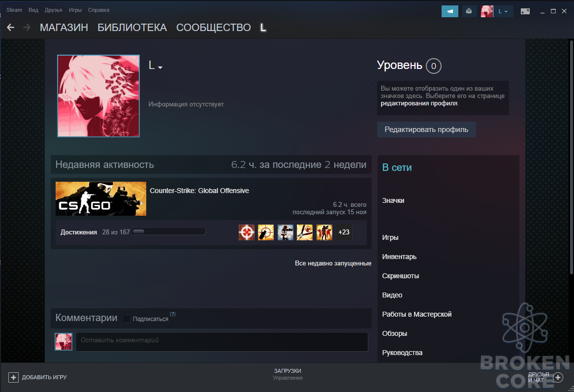Viewport: 574px width, 392px height.
Task: Open Все недавно запущенные link
Action: point(333,263)
